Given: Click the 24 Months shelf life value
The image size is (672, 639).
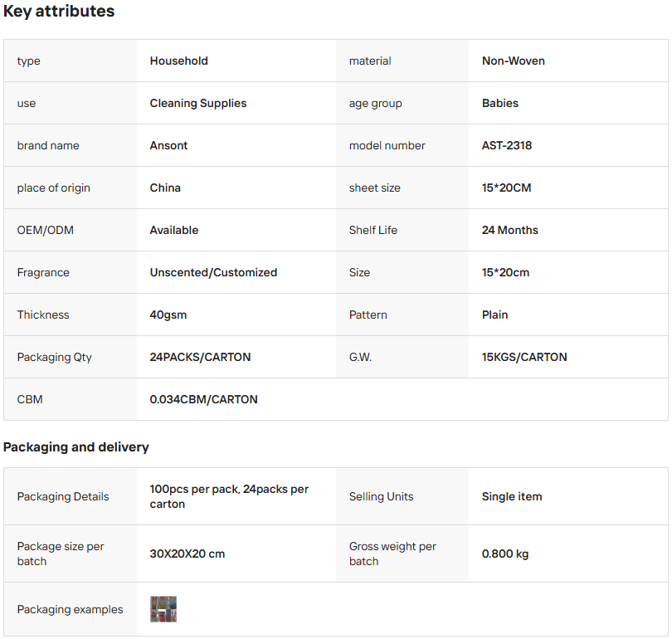Looking at the screenshot, I should pyautogui.click(x=509, y=230).
